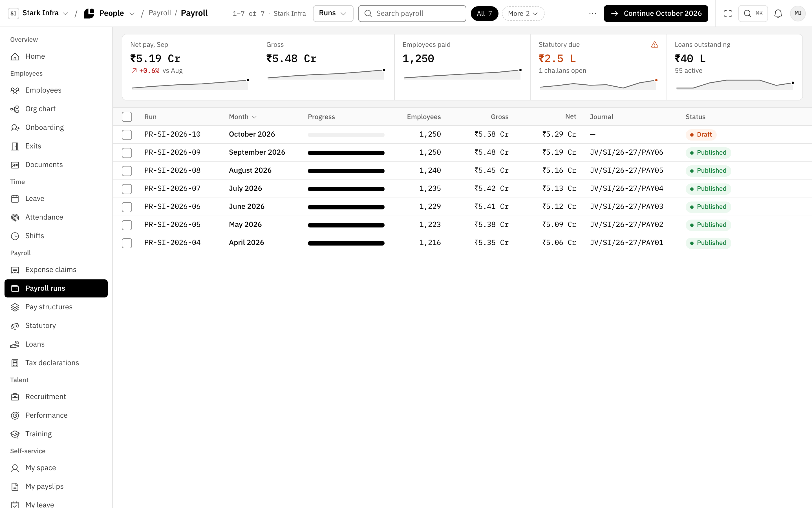Click the Training graduation cap icon

click(x=15, y=434)
